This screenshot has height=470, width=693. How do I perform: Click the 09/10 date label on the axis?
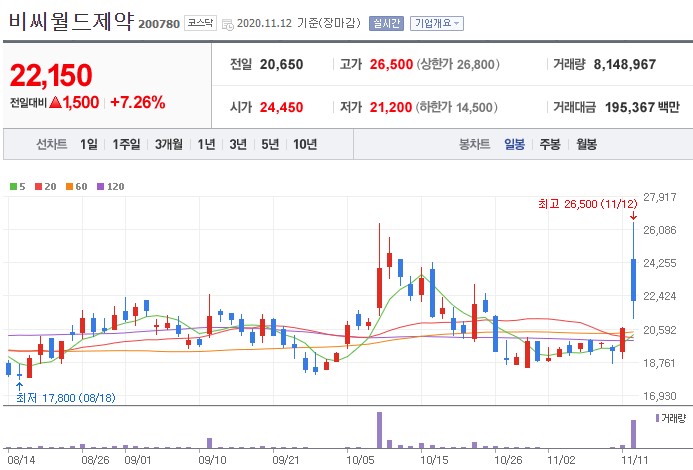point(212,460)
